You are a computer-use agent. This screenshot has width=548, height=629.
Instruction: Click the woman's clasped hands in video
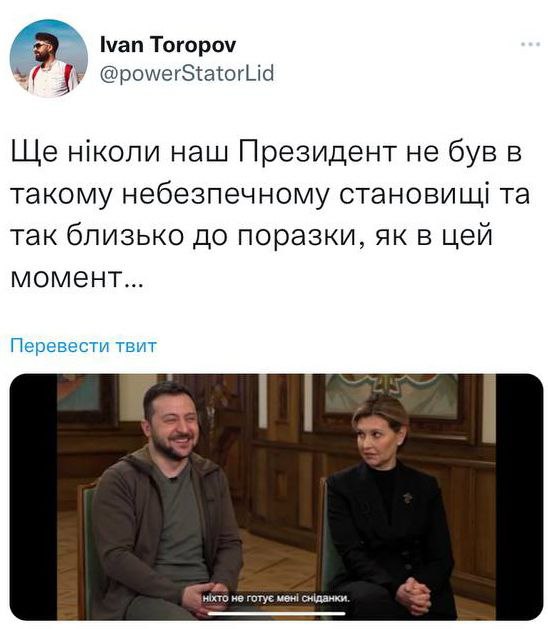tap(413, 594)
